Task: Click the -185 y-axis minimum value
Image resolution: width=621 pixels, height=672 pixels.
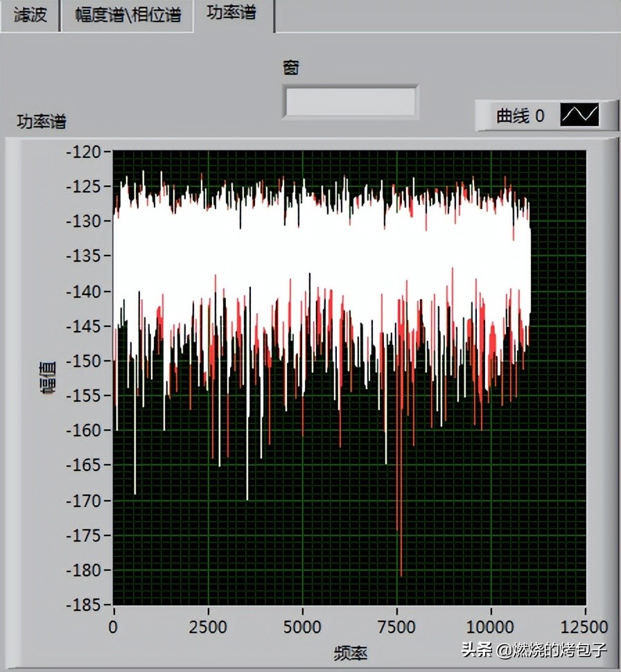Action: click(83, 605)
